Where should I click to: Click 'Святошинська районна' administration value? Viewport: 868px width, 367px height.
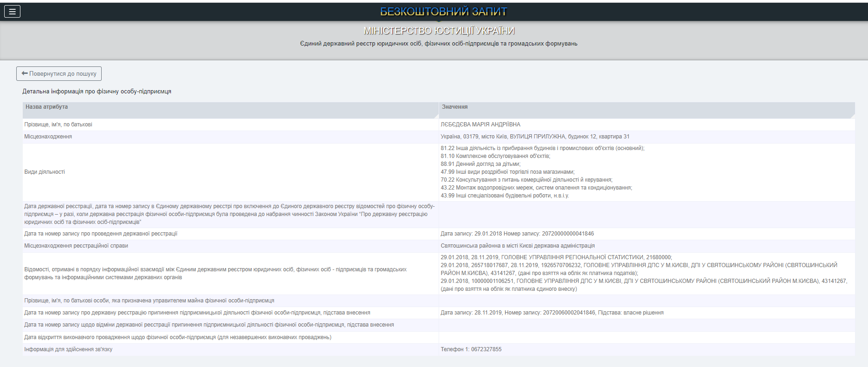tap(518, 246)
